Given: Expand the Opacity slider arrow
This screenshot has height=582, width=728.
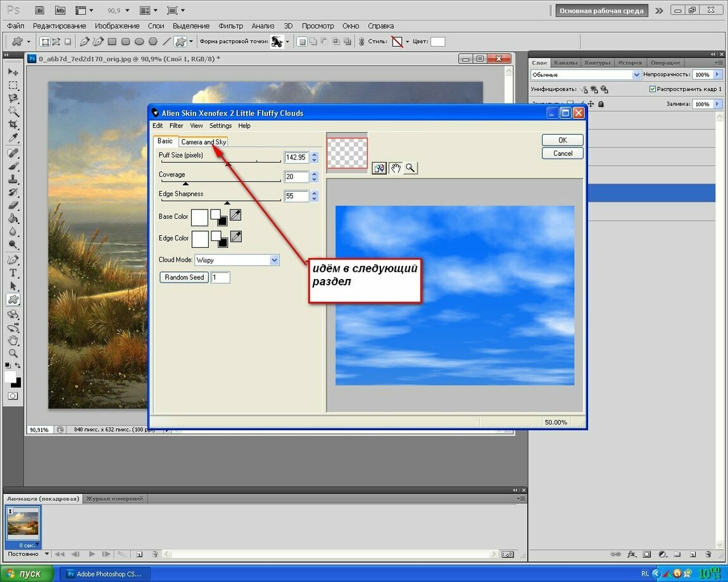Looking at the screenshot, I should [x=717, y=74].
